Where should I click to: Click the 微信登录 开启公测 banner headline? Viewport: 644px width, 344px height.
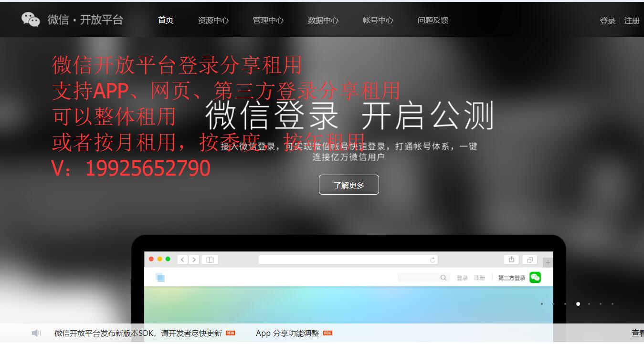tap(349, 116)
